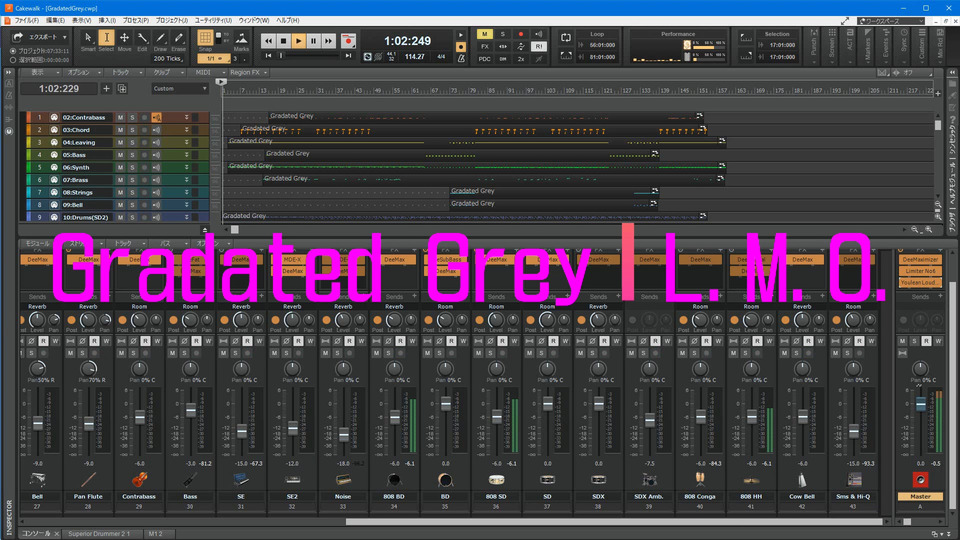Toggle input echo on 02:Contrabass

[157, 117]
